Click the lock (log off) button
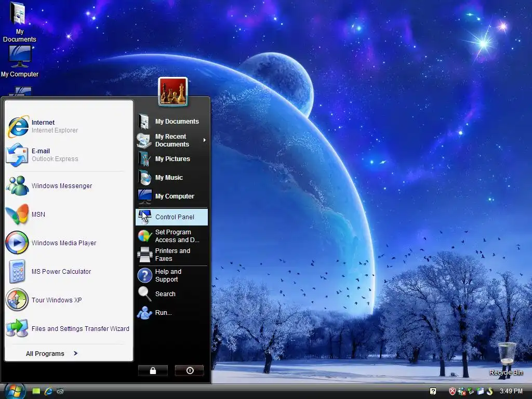Viewport: 532px width, 399px height. [153, 370]
